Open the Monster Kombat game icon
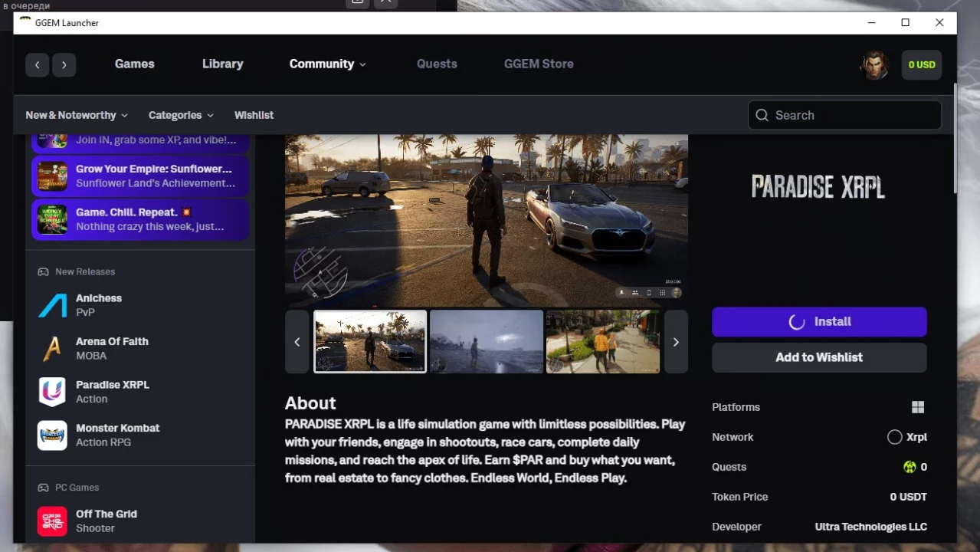The height and width of the screenshot is (552, 980). point(52,435)
